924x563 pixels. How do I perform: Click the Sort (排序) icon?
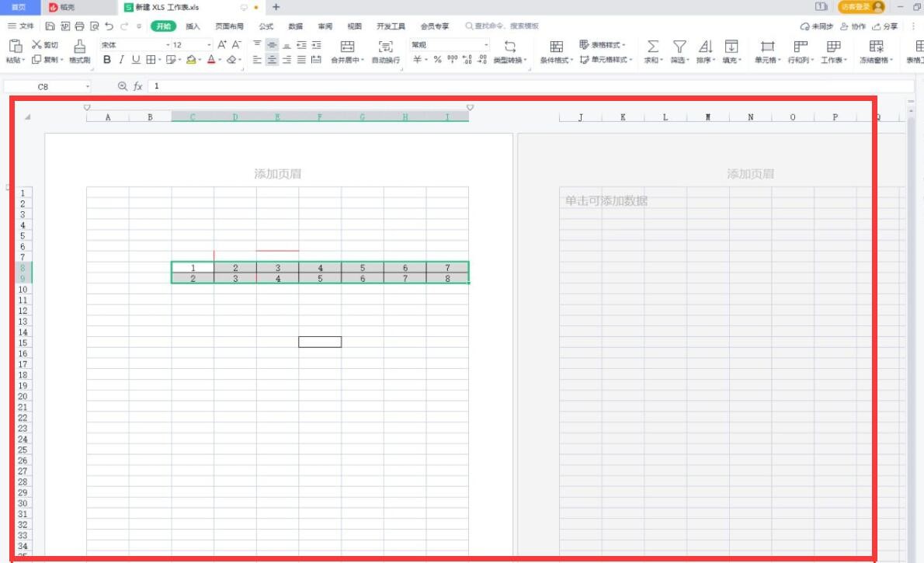[706, 47]
